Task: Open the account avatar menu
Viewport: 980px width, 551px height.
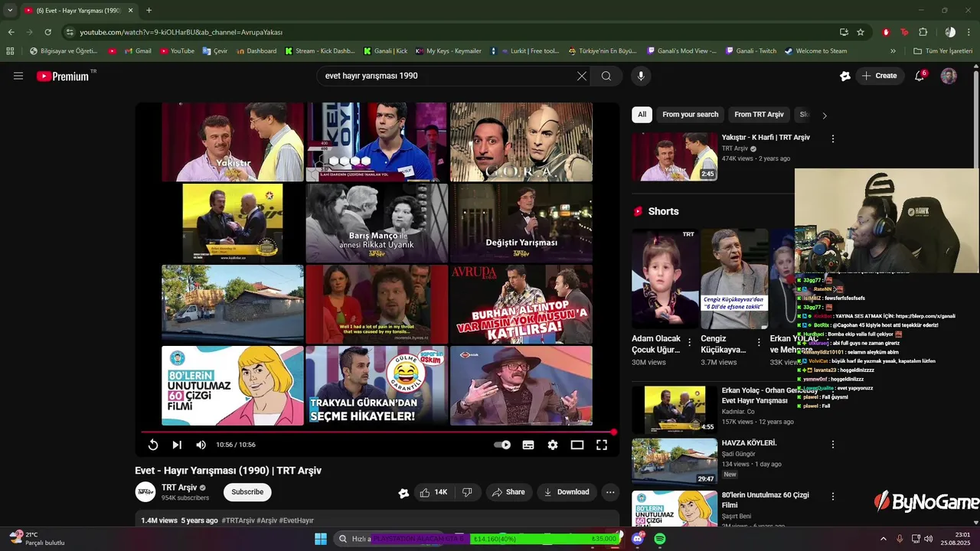Action: click(x=949, y=76)
